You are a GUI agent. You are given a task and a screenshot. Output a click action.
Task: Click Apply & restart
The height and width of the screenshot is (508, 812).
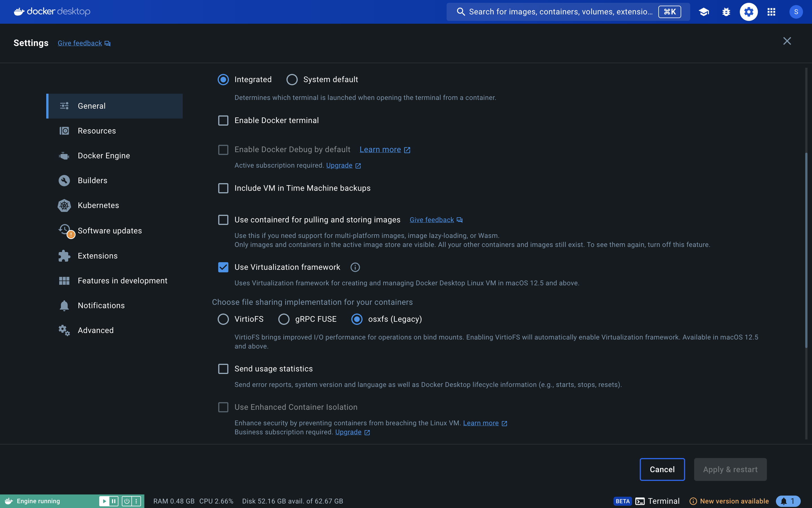[x=730, y=469]
